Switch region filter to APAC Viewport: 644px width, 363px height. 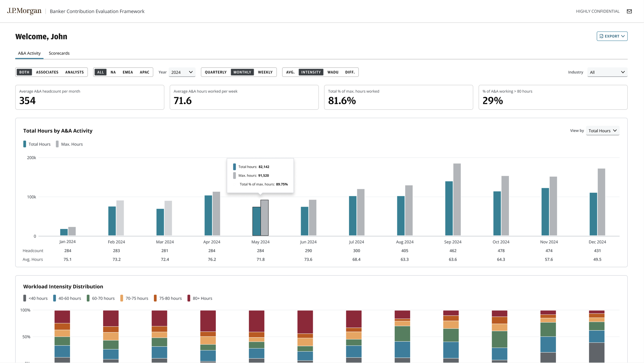[x=145, y=72]
